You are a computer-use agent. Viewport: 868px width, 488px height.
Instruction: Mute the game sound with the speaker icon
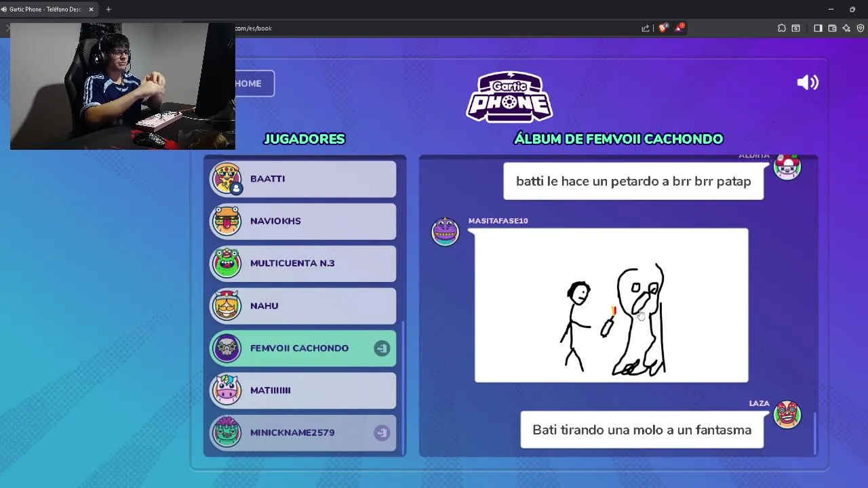click(808, 83)
